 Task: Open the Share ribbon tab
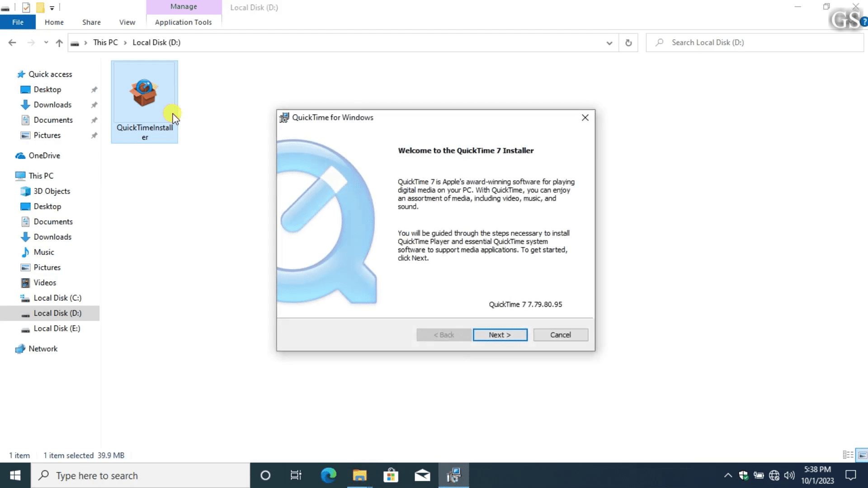pyautogui.click(x=91, y=22)
